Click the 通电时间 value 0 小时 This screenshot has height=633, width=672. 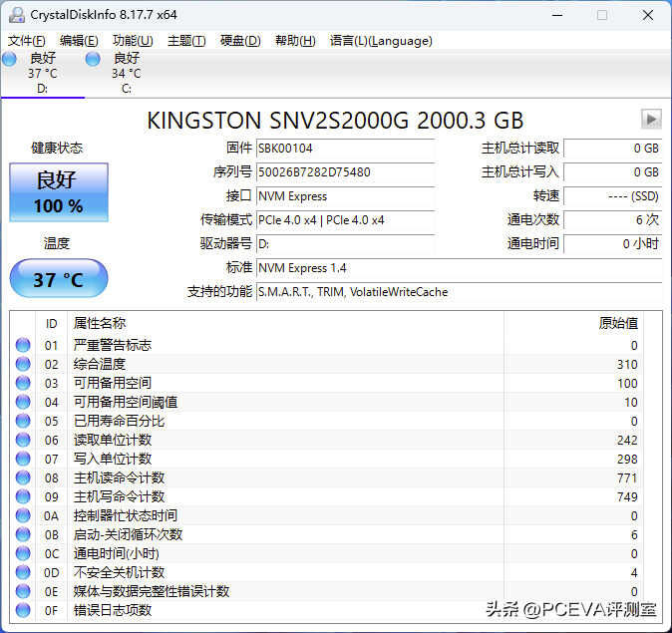coord(613,244)
